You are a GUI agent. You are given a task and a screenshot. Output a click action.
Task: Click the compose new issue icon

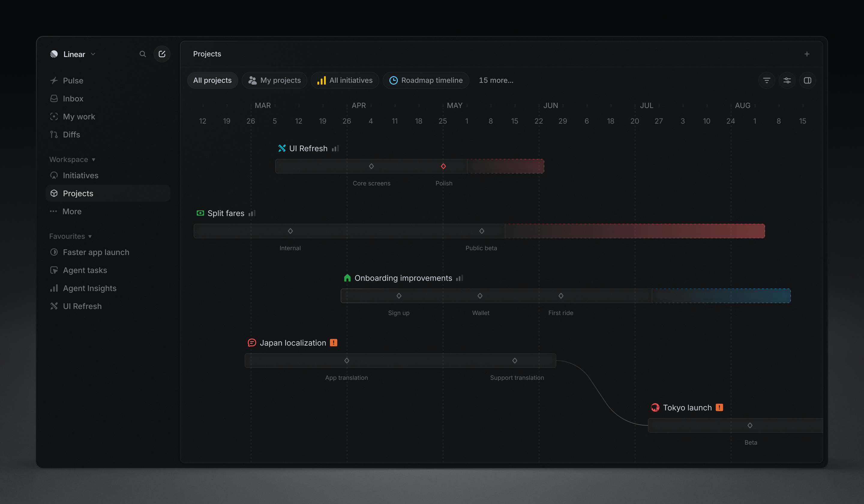(x=162, y=54)
